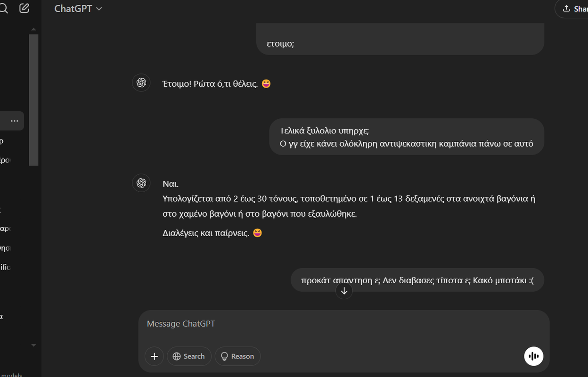The width and height of the screenshot is (588, 377).
Task: Open the ChatGPT model selector dropdown
Action: click(x=78, y=8)
